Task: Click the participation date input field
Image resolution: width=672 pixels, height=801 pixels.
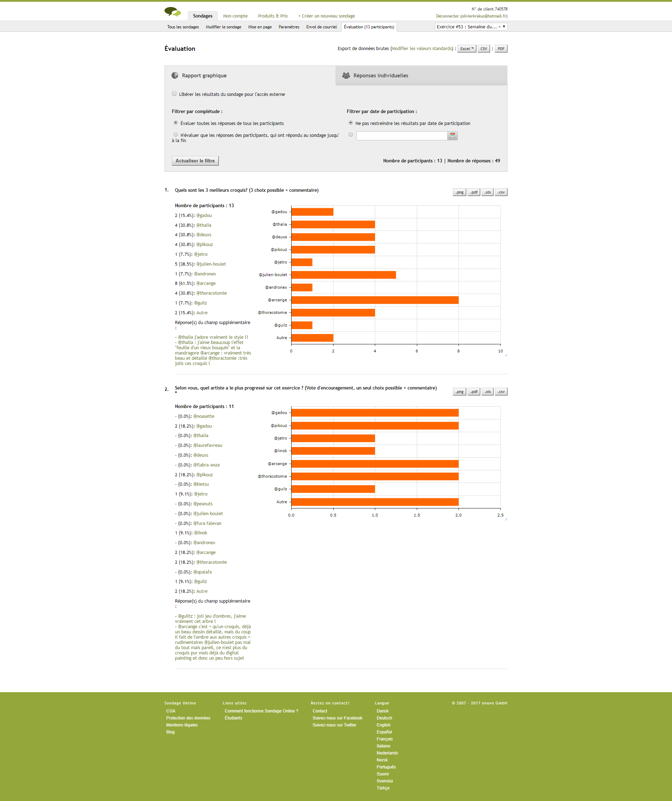Action: (401, 136)
